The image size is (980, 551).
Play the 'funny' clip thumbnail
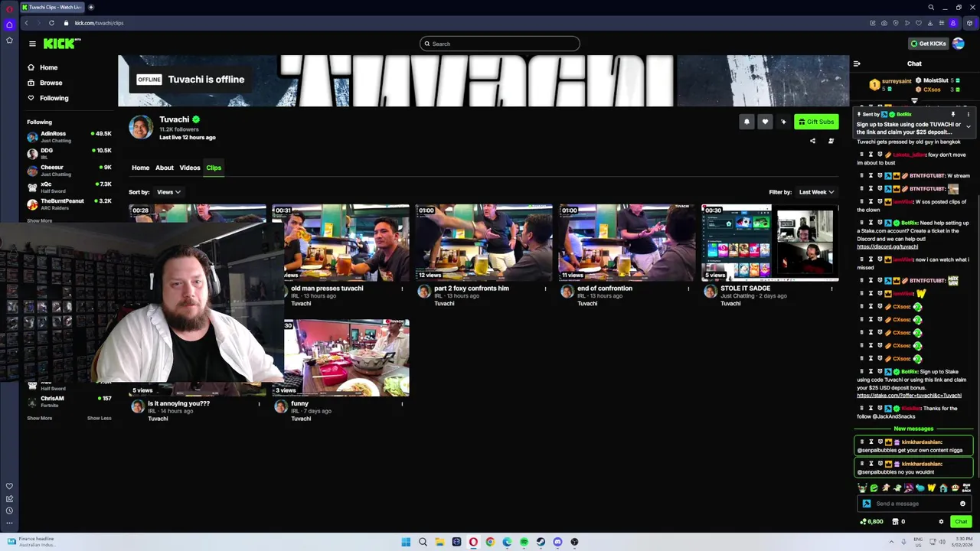click(346, 357)
